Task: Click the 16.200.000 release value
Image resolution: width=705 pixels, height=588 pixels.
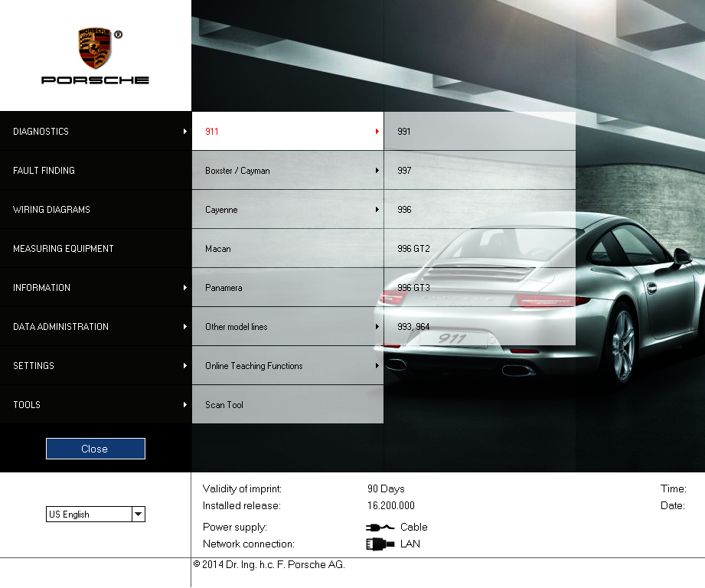Action: tap(391, 506)
